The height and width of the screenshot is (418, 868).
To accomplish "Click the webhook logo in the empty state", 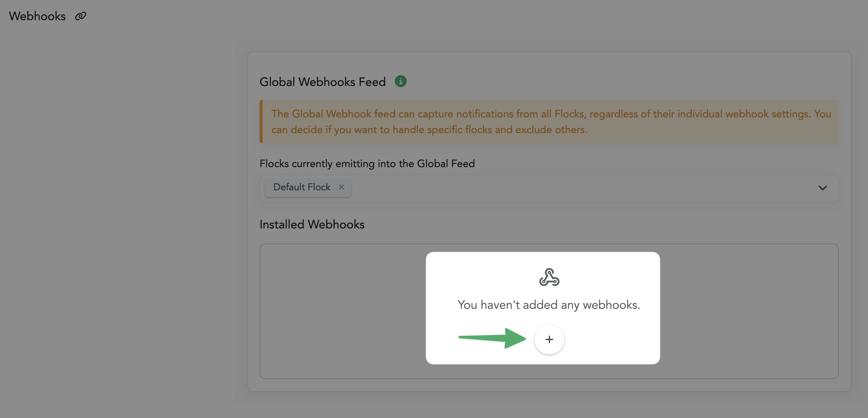I will [x=549, y=277].
